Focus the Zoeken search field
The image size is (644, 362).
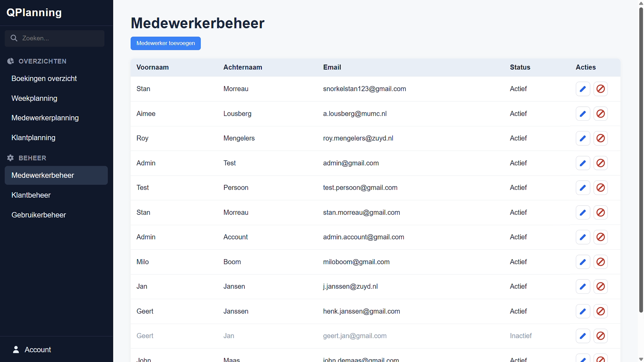coord(55,38)
